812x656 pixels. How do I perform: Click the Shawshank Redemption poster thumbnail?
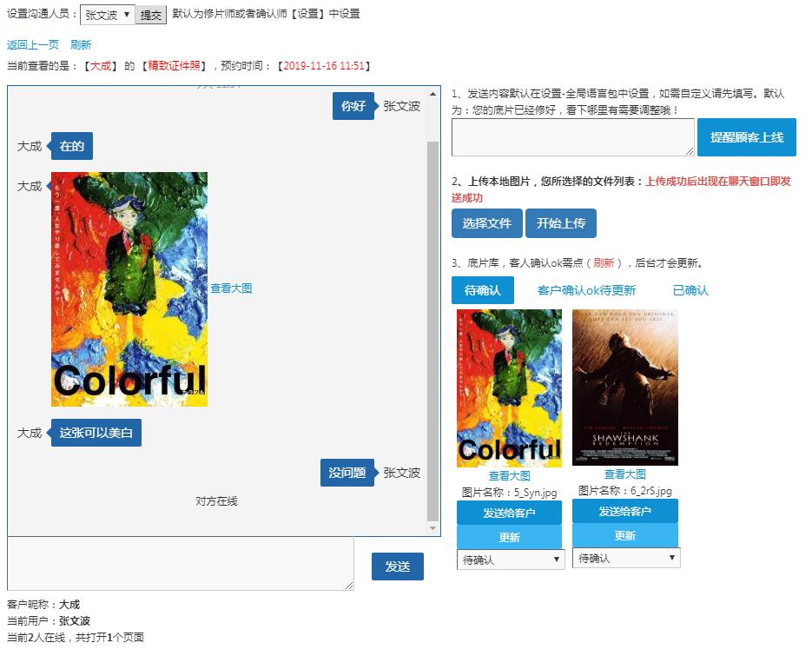(x=625, y=388)
